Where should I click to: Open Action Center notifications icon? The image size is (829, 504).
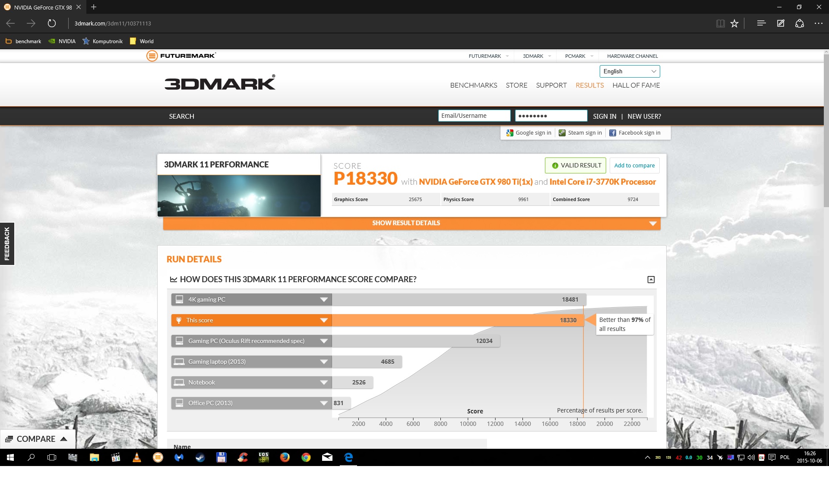(772, 457)
